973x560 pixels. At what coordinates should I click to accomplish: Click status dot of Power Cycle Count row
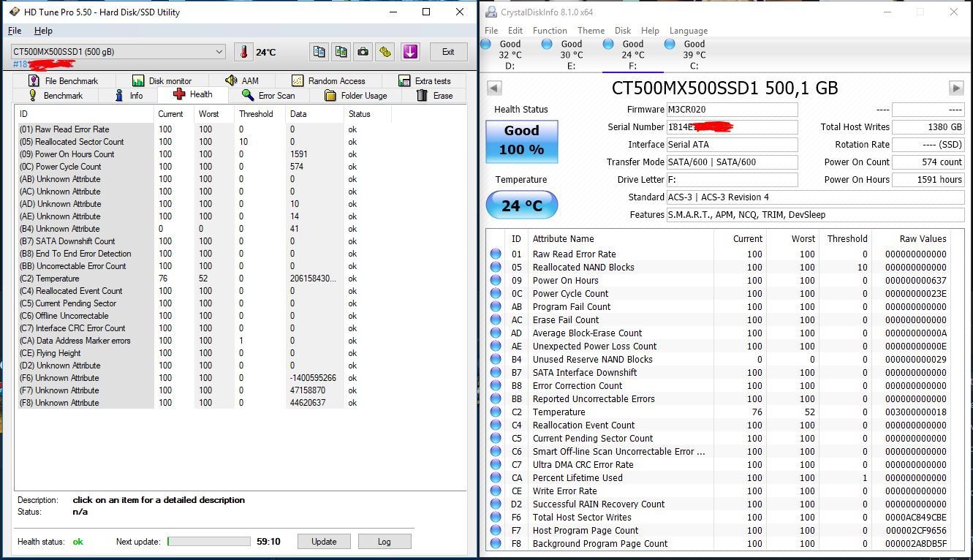pos(496,294)
